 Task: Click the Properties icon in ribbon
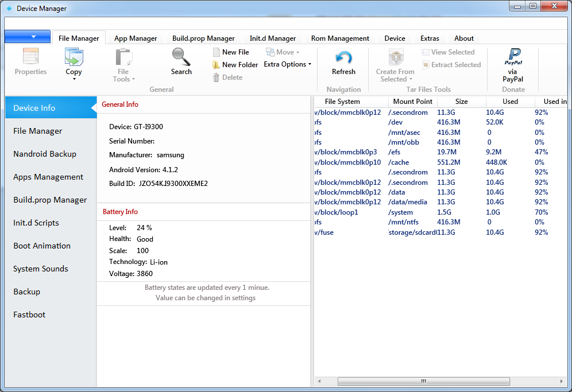coord(30,57)
